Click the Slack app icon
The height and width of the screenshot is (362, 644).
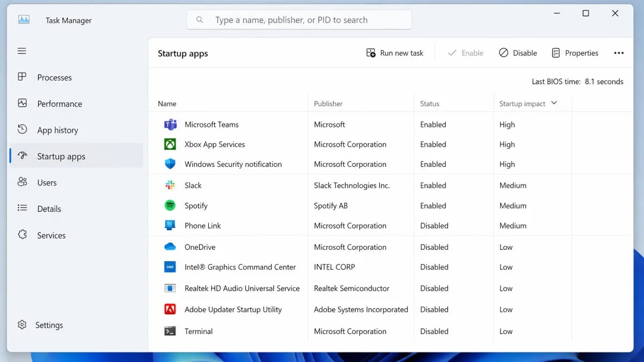pos(170,185)
